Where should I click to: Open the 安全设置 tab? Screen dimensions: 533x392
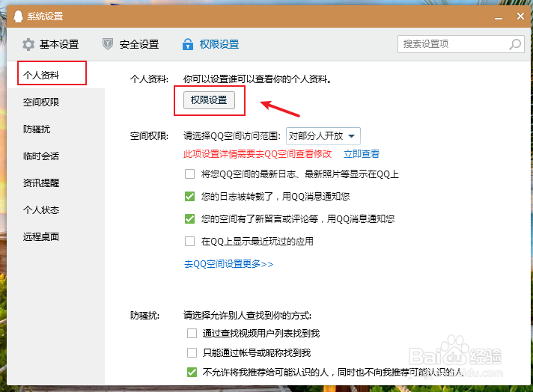point(131,44)
